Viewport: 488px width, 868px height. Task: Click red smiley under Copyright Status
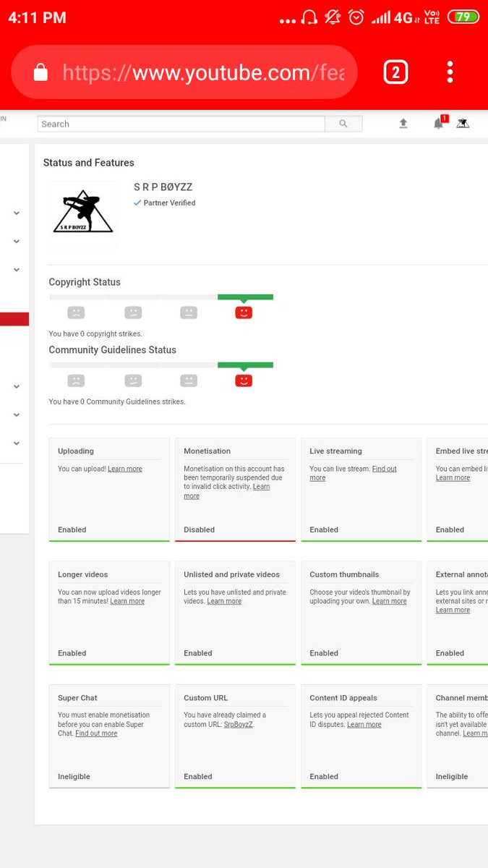click(x=244, y=312)
